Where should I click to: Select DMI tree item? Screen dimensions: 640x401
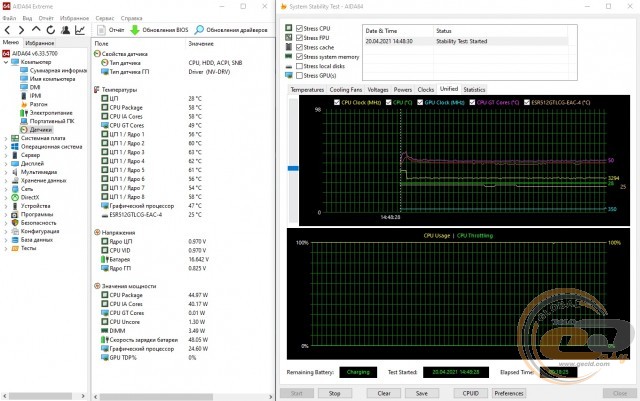point(35,87)
